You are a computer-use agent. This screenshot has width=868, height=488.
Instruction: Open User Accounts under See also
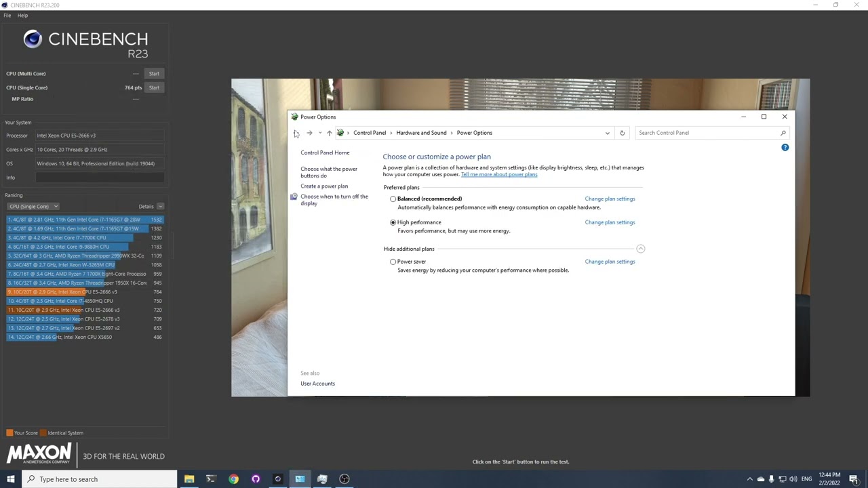(317, 384)
